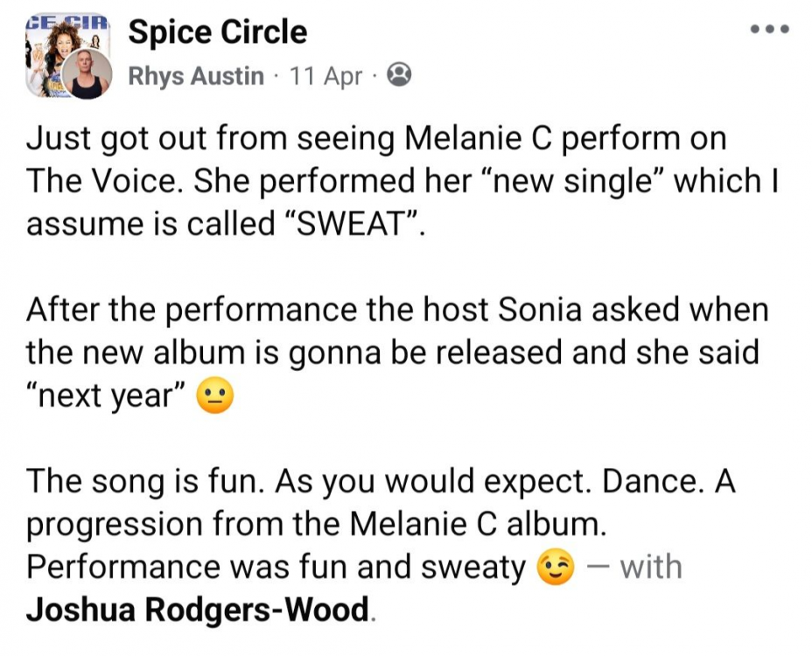
Task: Click the winking face emoji
Action: pyautogui.click(x=556, y=567)
